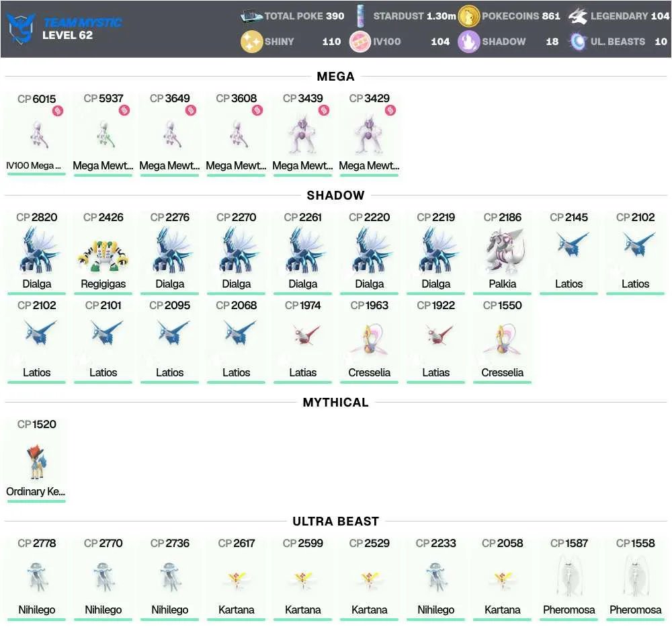Click the pink IV100 icon
Viewport: 672px width, 627px height.
pos(360,42)
